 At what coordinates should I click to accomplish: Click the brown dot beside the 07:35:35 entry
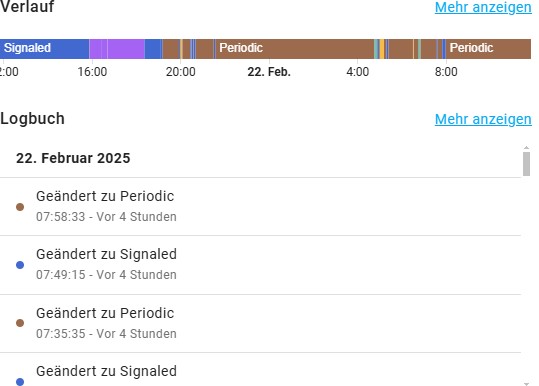pos(20,323)
